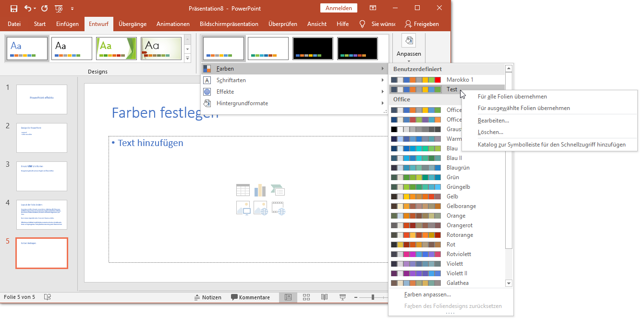Select the first Office design with blue Aa
Viewport: 644px width, 319px height.
click(27, 49)
